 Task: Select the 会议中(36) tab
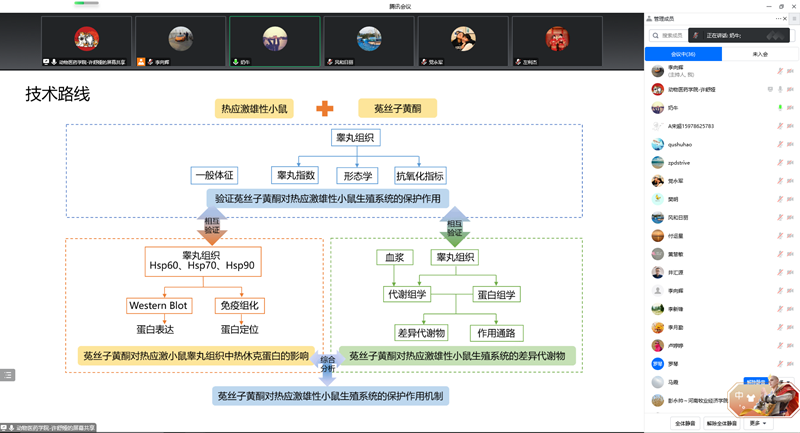[x=684, y=55]
